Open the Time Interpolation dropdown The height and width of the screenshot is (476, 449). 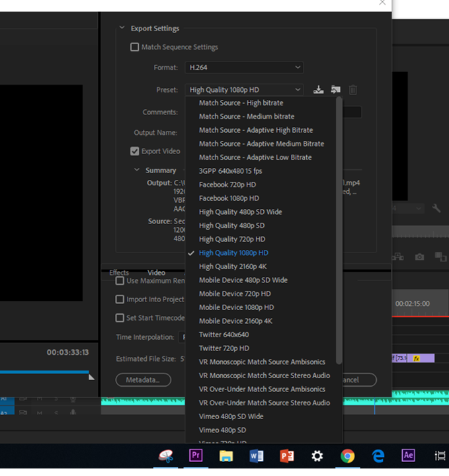(x=182, y=337)
